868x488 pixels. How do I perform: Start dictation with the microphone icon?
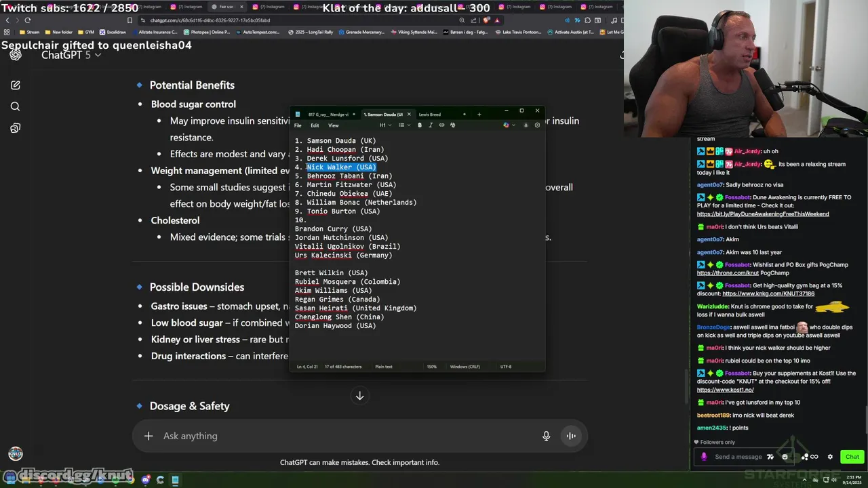click(x=546, y=436)
